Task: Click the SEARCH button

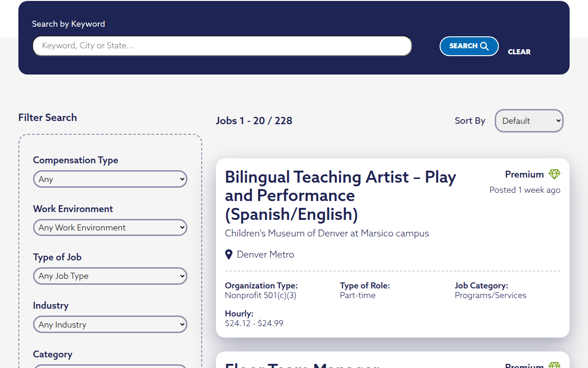Action: 469,46
